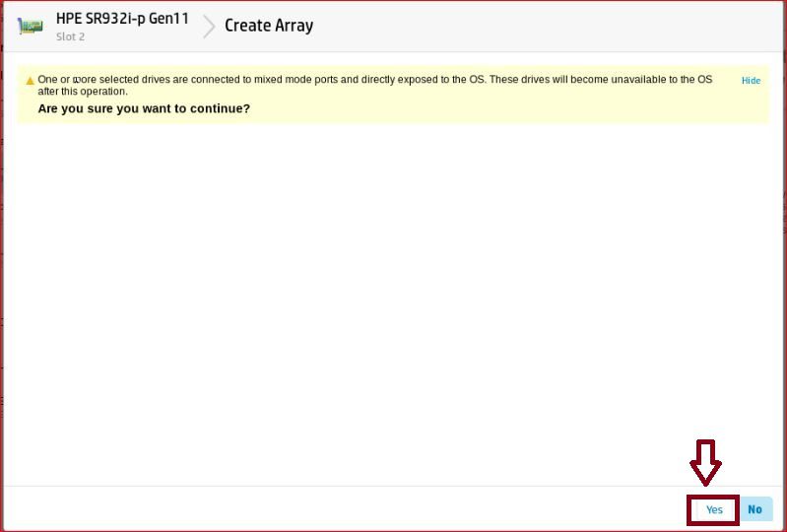Hide the warning message via Hide link
This screenshot has width=787, height=532.
751,81
